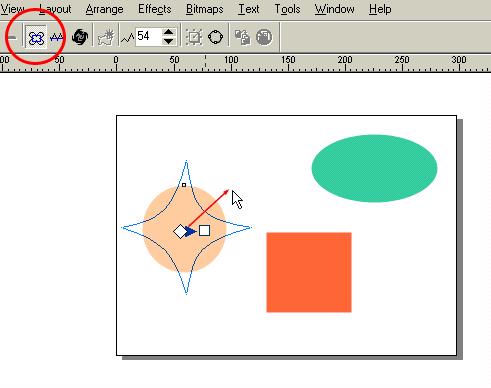Click the blue distortion direction arrow
The image size is (491, 388).
tap(191, 231)
